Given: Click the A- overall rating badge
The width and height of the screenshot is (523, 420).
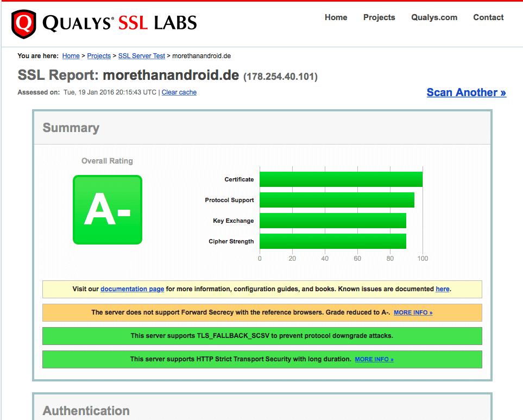Looking at the screenshot, I should (x=108, y=210).
